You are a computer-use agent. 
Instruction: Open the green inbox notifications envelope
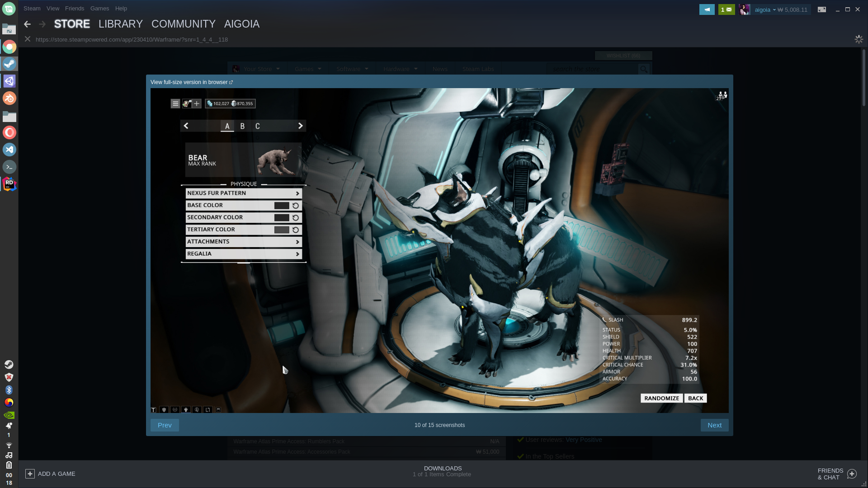click(x=726, y=9)
